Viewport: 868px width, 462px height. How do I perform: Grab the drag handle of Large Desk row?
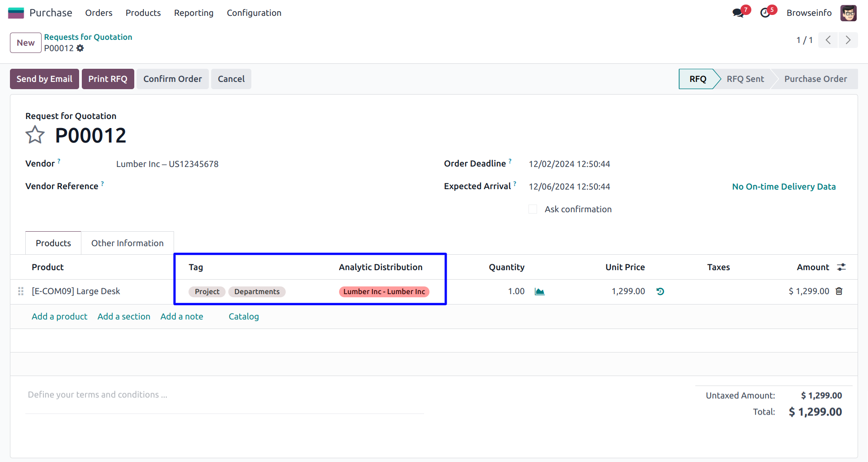pos(21,291)
